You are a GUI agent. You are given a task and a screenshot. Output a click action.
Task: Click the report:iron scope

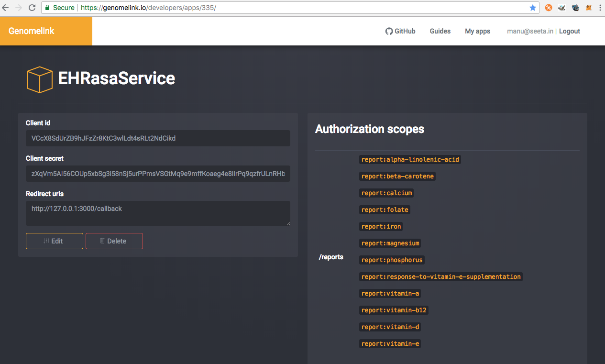pyautogui.click(x=381, y=227)
